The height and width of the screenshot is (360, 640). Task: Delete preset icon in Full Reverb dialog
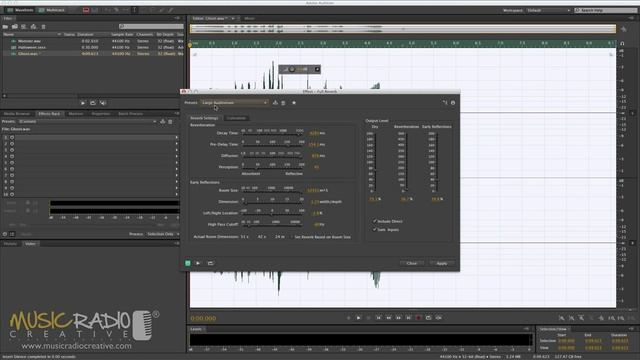point(283,102)
